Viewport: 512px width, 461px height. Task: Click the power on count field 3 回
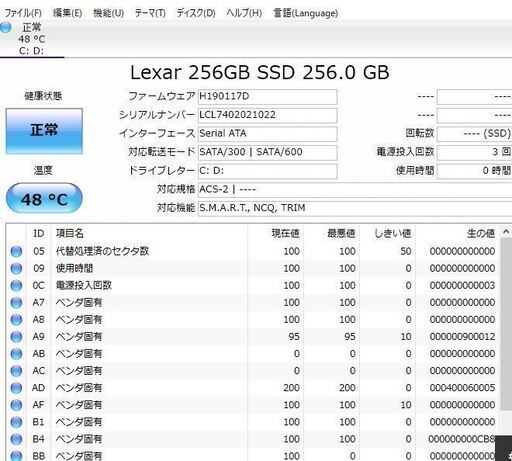point(474,152)
